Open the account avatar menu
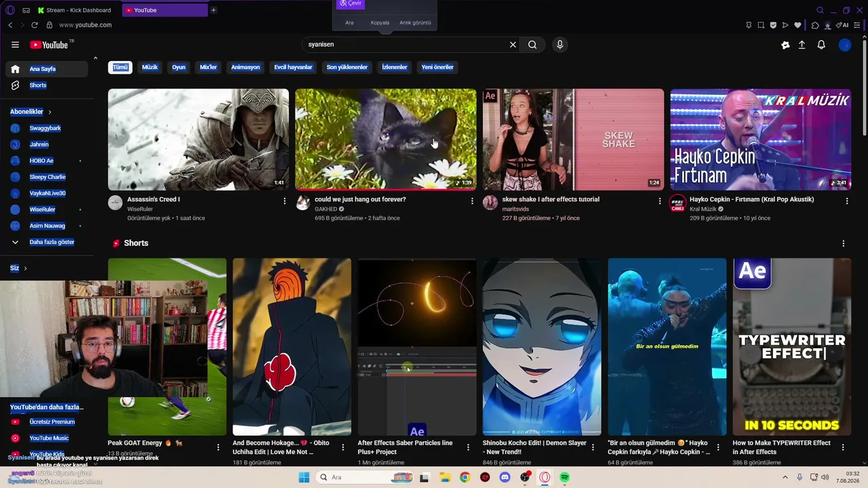 tap(845, 45)
